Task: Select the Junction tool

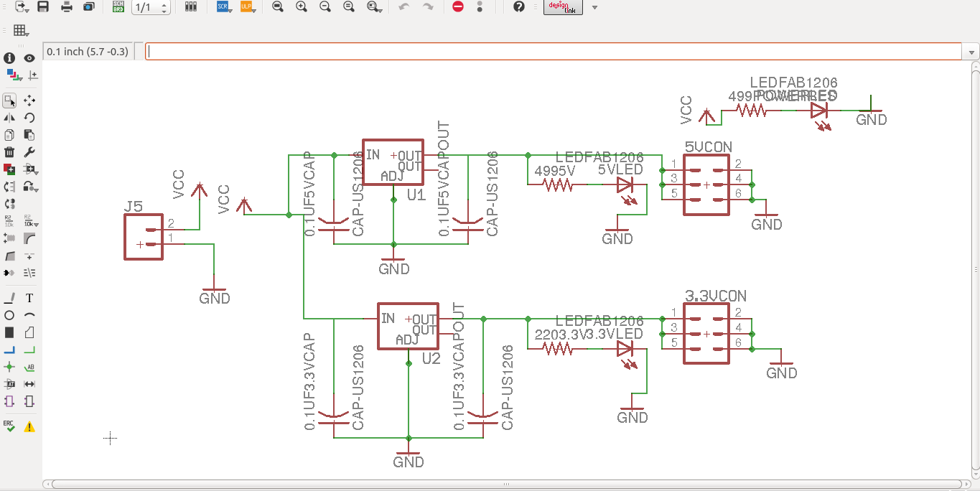Action: point(9,367)
